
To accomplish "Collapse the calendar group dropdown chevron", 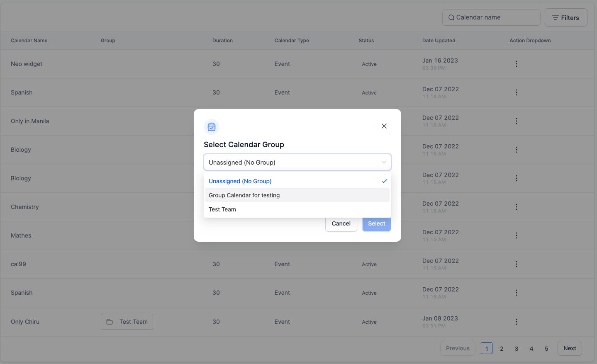I will coord(384,162).
